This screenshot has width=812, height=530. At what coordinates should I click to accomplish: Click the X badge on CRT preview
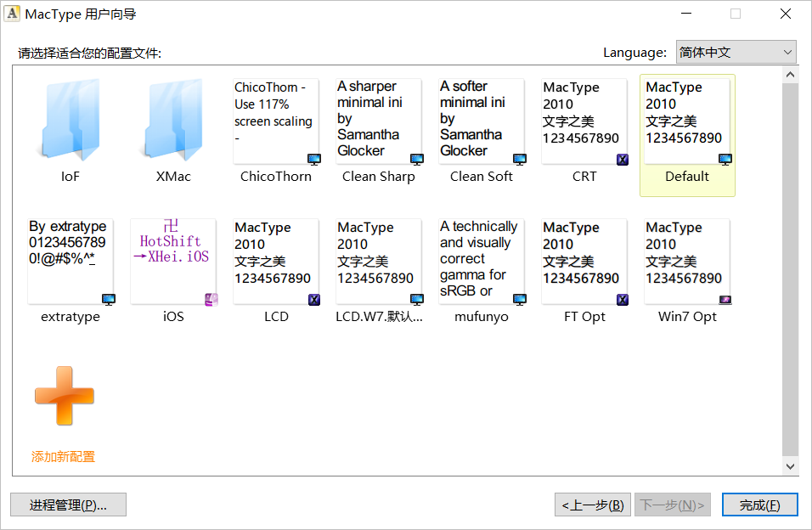pyautogui.click(x=623, y=160)
